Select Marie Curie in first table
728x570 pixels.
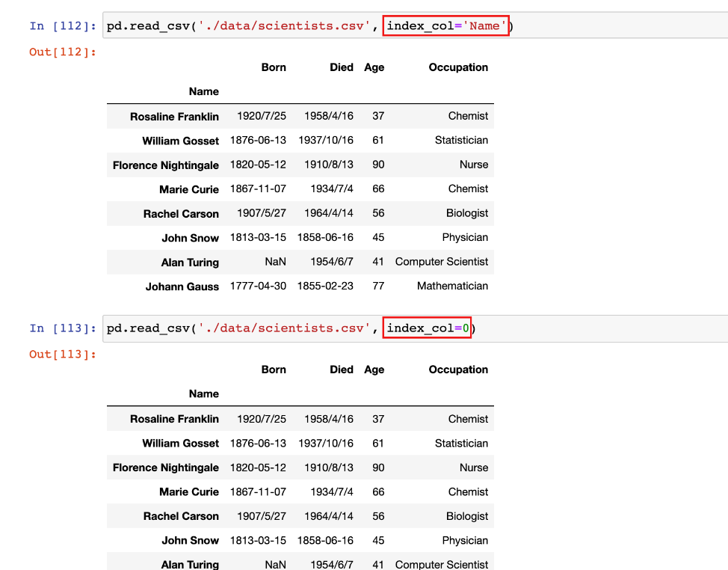[x=189, y=189]
